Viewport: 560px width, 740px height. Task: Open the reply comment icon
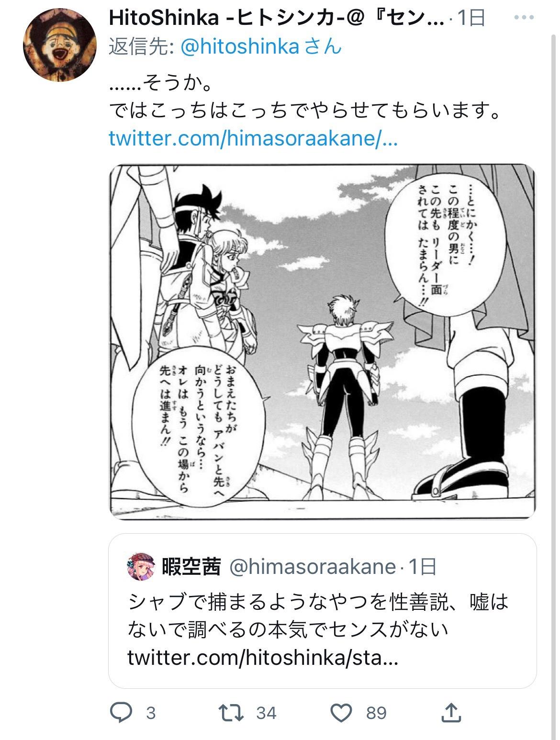pyautogui.click(x=122, y=713)
